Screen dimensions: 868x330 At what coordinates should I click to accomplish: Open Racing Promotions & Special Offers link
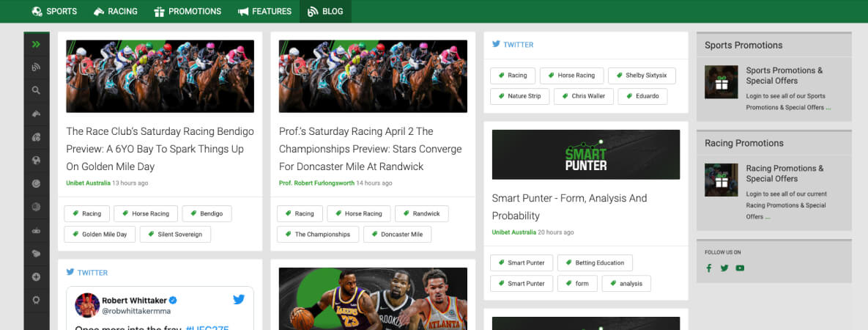click(785, 174)
